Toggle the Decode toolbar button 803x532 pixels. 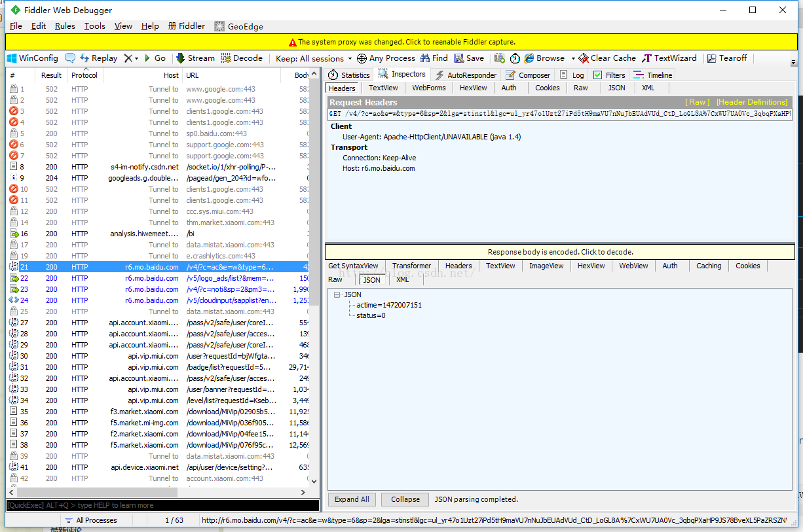click(242, 58)
